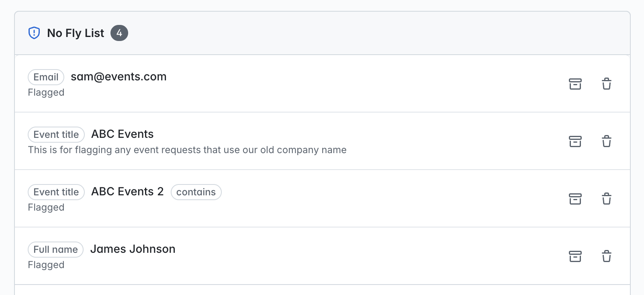Click the Event title tag for ABC Events

click(56, 135)
